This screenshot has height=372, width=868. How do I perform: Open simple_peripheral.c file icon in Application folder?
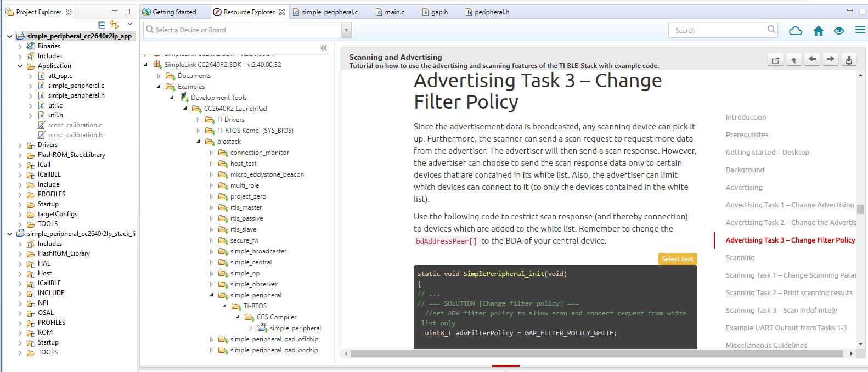pyautogui.click(x=41, y=86)
